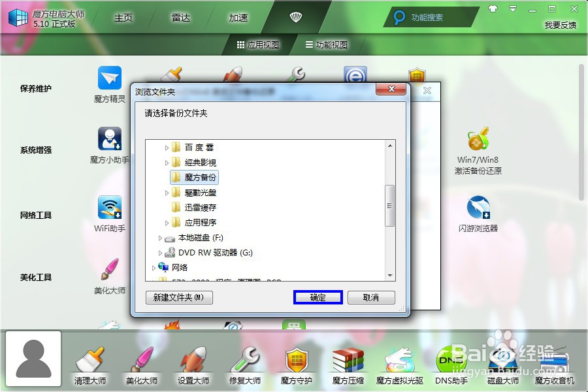The image size is (588, 392).
Task: Click folder tree scrollbar up arrow
Action: 390,146
